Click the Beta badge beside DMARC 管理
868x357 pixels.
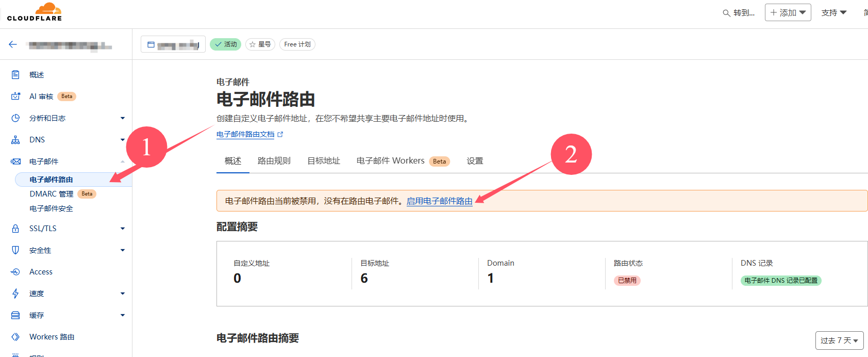87,194
